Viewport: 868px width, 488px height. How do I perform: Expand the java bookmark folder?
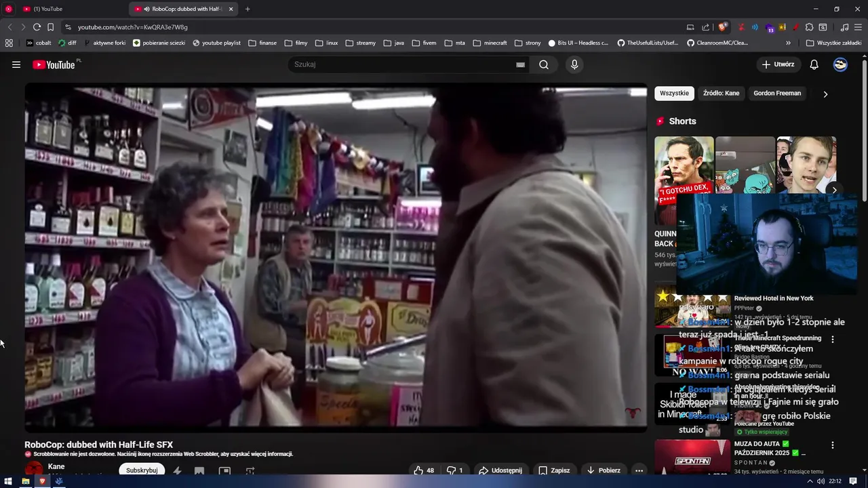tap(393, 43)
